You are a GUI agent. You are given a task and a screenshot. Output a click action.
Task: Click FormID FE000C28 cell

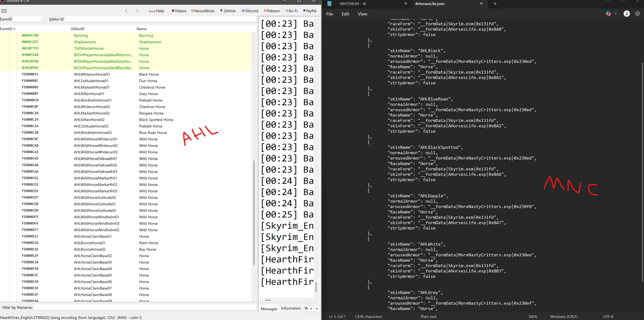pos(30,113)
